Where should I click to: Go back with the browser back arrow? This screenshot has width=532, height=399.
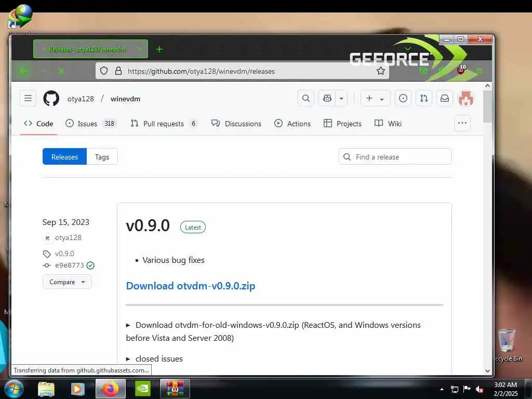point(24,71)
